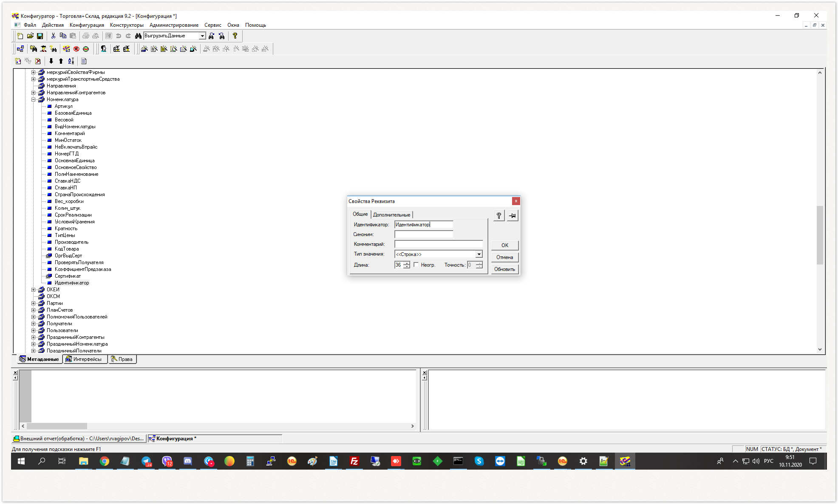
Task: Open the Конструкторы menu
Action: tap(127, 25)
